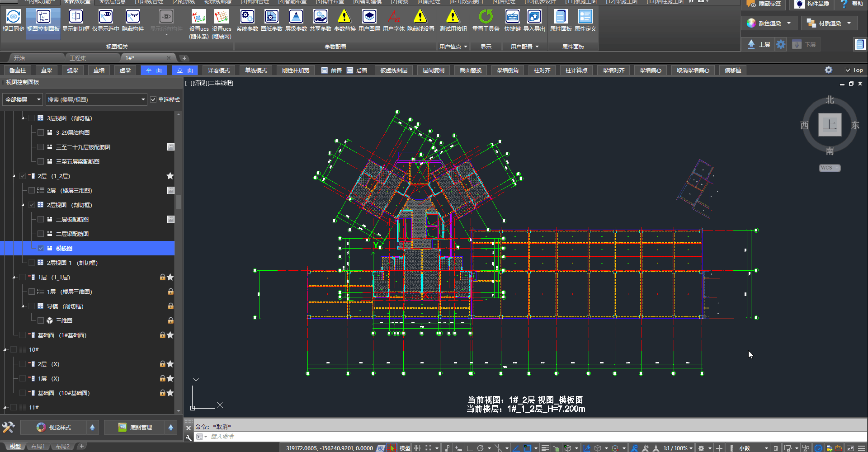Image resolution: width=868 pixels, height=452 pixels.
Task: Click the 层间复制 button
Action: 433,70
